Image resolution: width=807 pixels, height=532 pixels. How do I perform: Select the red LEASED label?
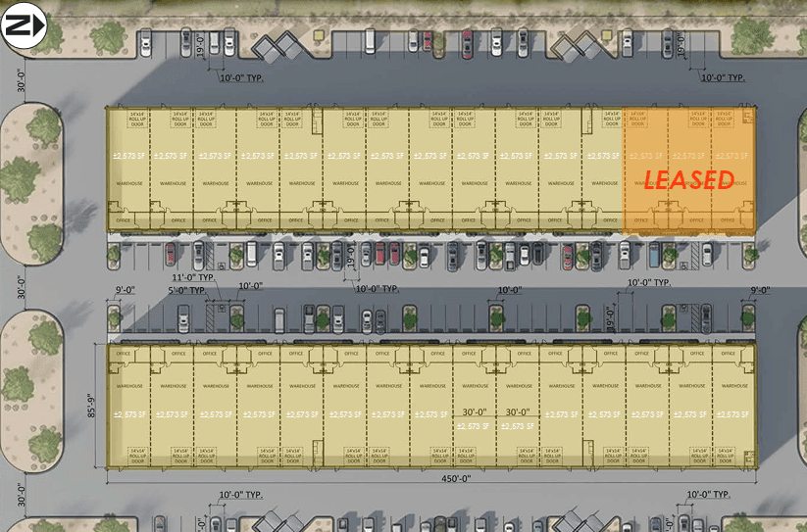coord(688,179)
